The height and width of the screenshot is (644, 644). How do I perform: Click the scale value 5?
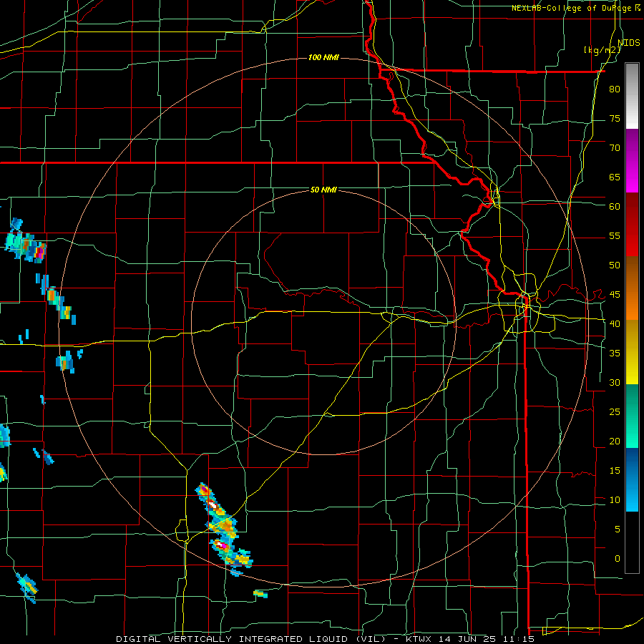[x=618, y=530]
